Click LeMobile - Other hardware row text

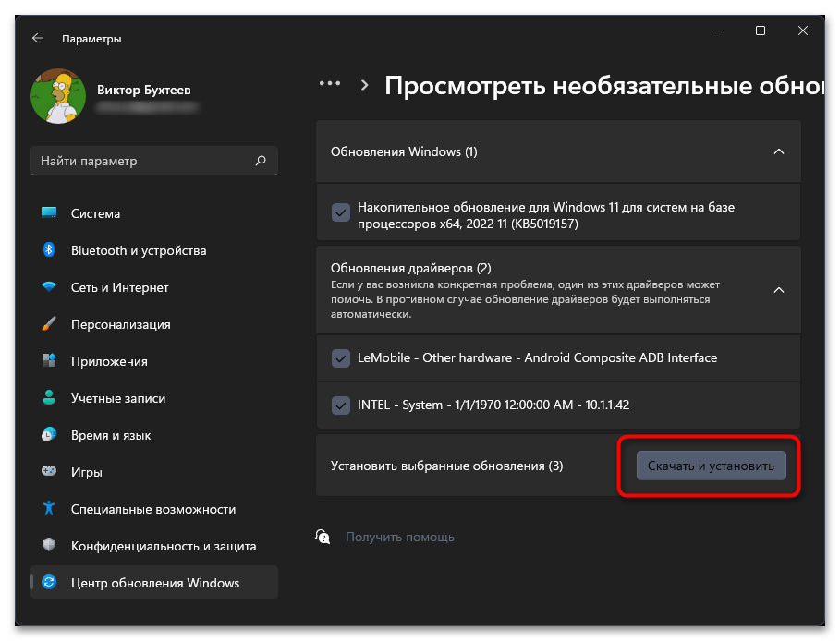pyautogui.click(x=537, y=357)
